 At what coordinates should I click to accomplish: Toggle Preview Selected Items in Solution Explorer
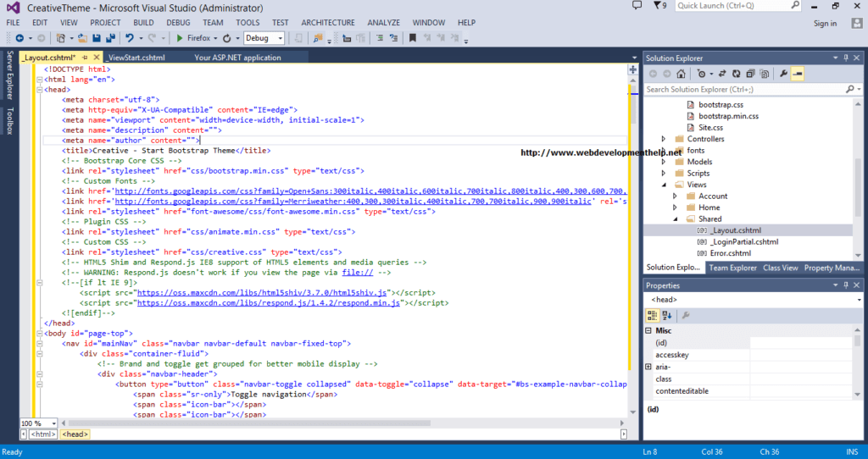(798, 74)
